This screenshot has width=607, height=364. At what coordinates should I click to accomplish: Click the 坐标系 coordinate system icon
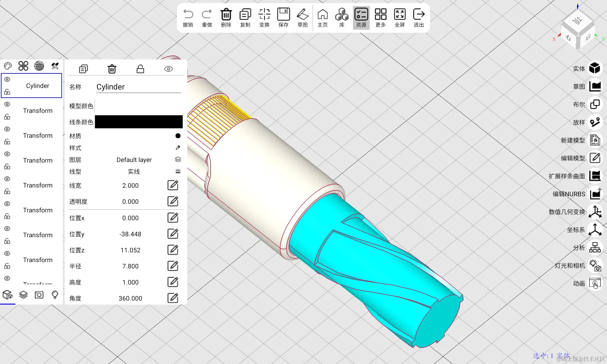(x=595, y=230)
